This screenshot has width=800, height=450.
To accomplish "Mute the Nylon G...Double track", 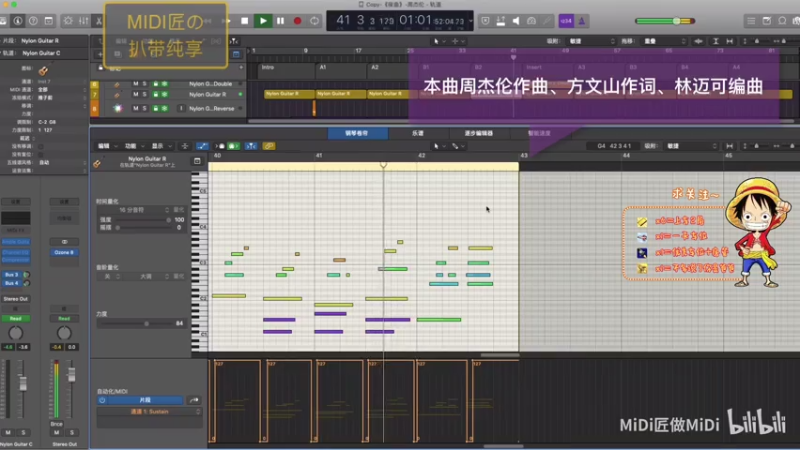I will 136,84.
